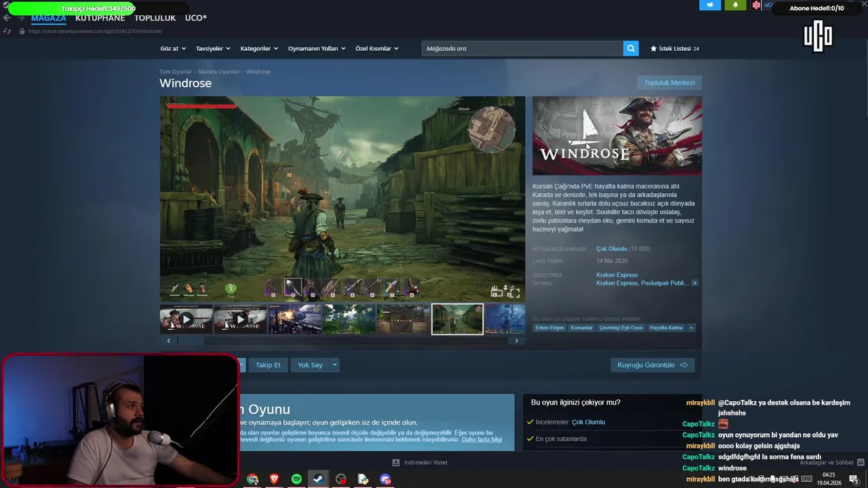Click the Yok Say button
This screenshot has width=868, height=488.
tap(310, 365)
